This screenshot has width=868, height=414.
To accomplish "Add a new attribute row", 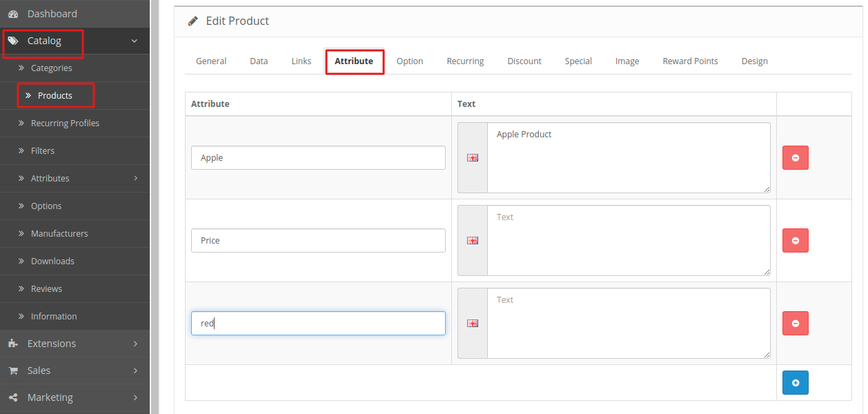I will pos(795,383).
